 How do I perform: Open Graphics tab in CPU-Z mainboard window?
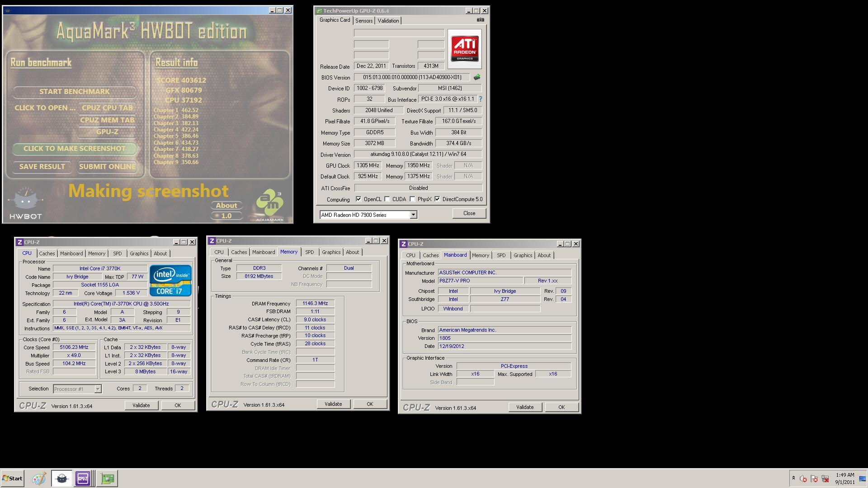(523, 255)
